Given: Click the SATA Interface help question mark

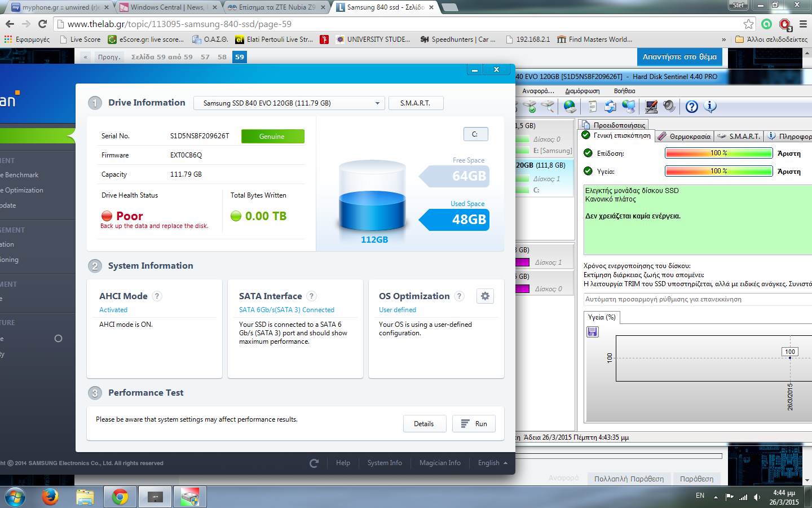Looking at the screenshot, I should 311,296.
